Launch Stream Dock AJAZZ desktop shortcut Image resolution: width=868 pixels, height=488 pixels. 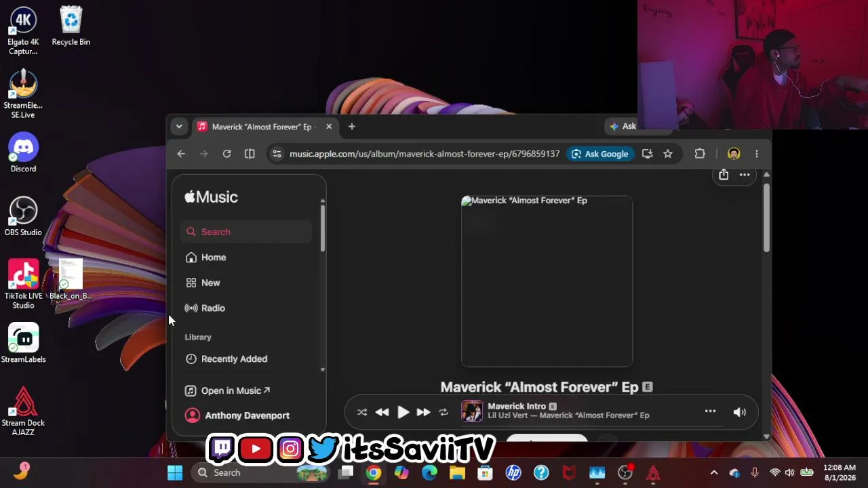[x=23, y=411]
